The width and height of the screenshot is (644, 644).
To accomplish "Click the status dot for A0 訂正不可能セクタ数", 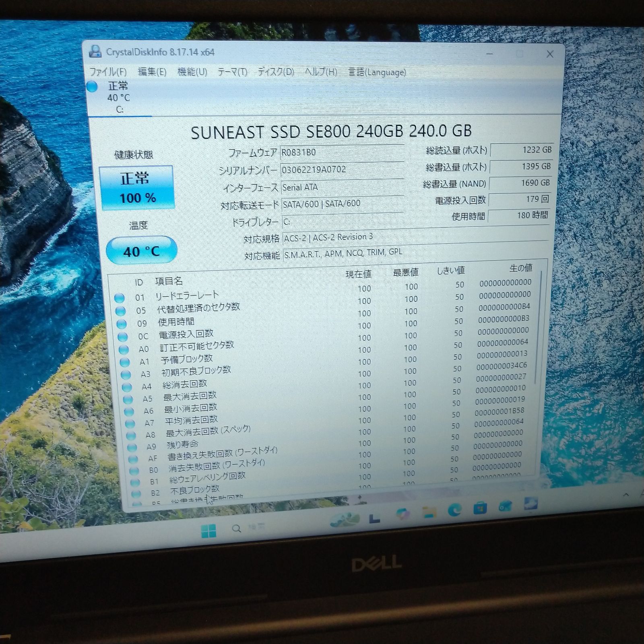I will pos(124,349).
